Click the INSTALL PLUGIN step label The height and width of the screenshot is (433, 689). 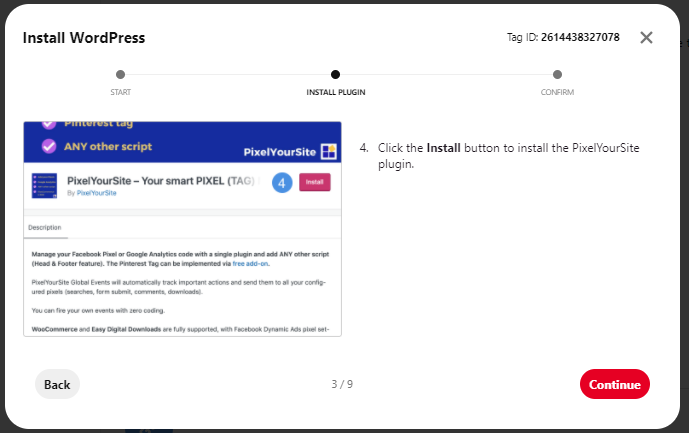pos(336,92)
